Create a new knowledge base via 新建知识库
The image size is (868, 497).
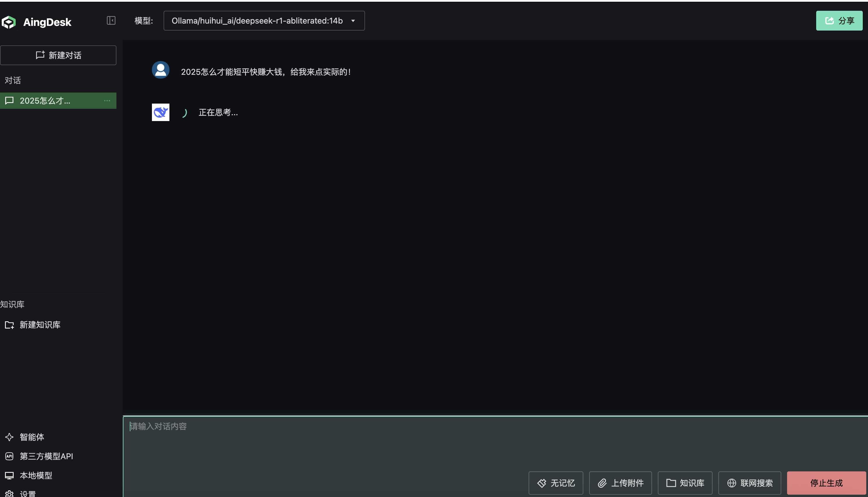(x=33, y=325)
